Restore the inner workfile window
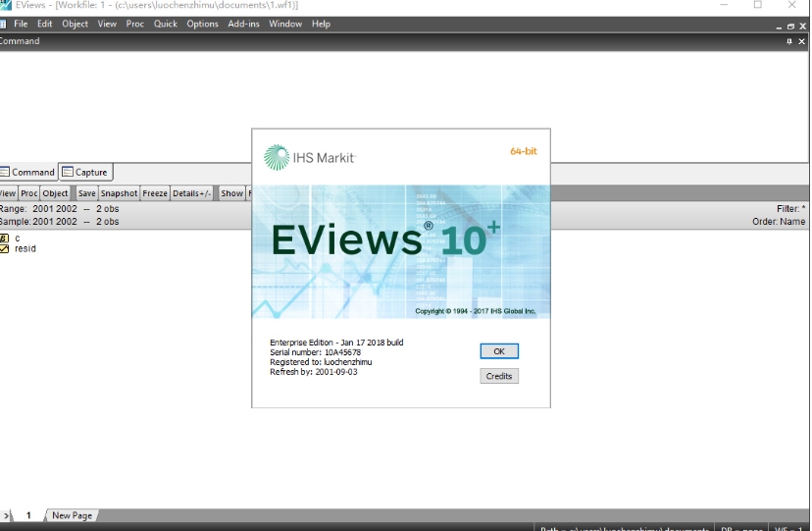The image size is (812, 531). click(790, 26)
